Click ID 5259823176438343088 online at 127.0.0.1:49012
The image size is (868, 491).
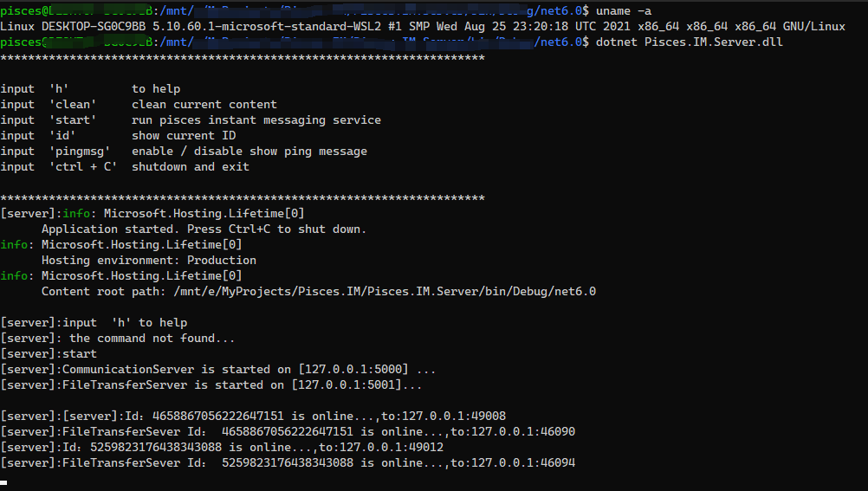(x=222, y=448)
